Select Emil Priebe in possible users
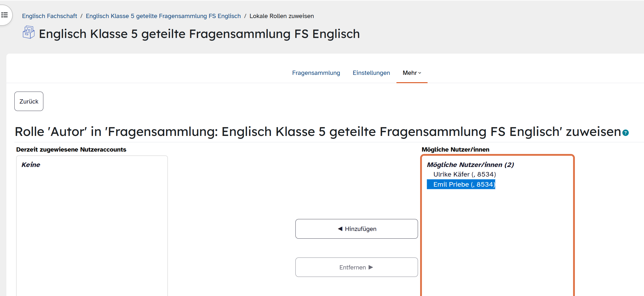Screen dimensions: 644x296 pyautogui.click(x=461, y=185)
